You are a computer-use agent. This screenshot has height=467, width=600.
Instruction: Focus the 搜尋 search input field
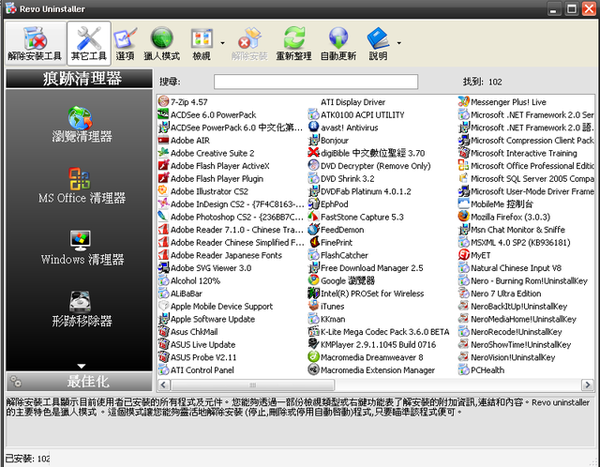pos(316,82)
